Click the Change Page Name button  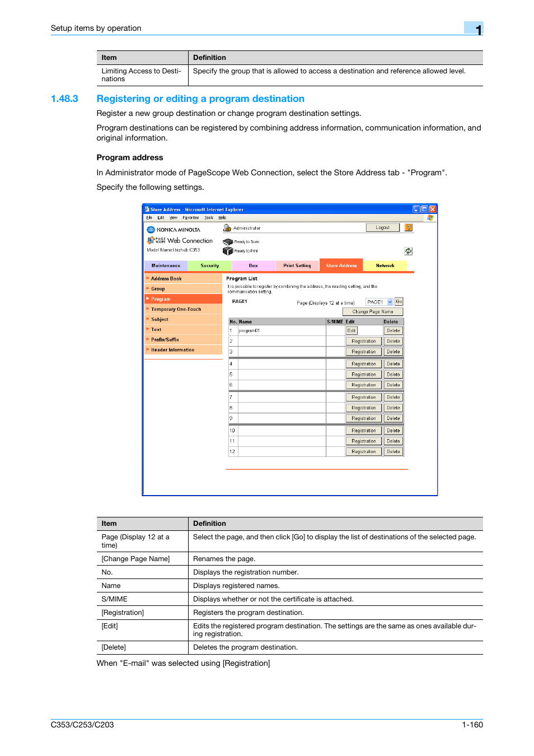[373, 312]
